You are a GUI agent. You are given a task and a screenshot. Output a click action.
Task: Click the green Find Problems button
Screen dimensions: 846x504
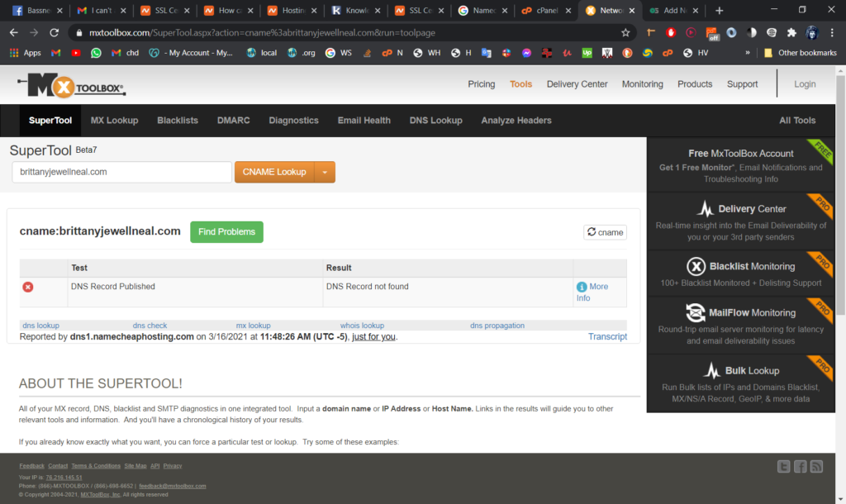click(226, 232)
